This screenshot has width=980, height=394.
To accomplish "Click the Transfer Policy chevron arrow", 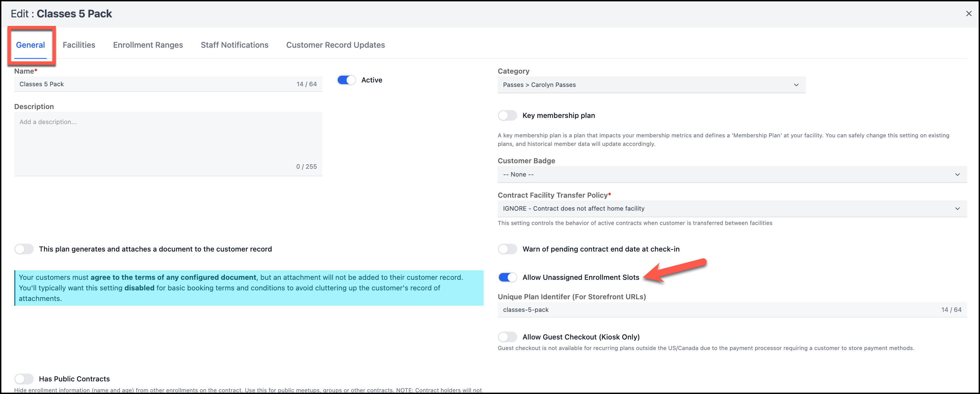I will [957, 209].
